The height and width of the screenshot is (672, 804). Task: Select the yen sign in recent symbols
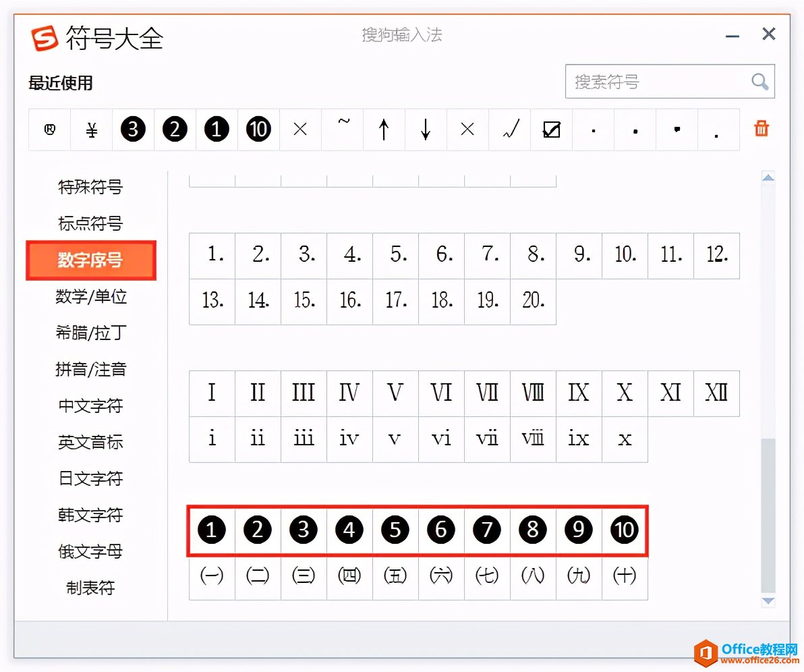tap(91, 130)
